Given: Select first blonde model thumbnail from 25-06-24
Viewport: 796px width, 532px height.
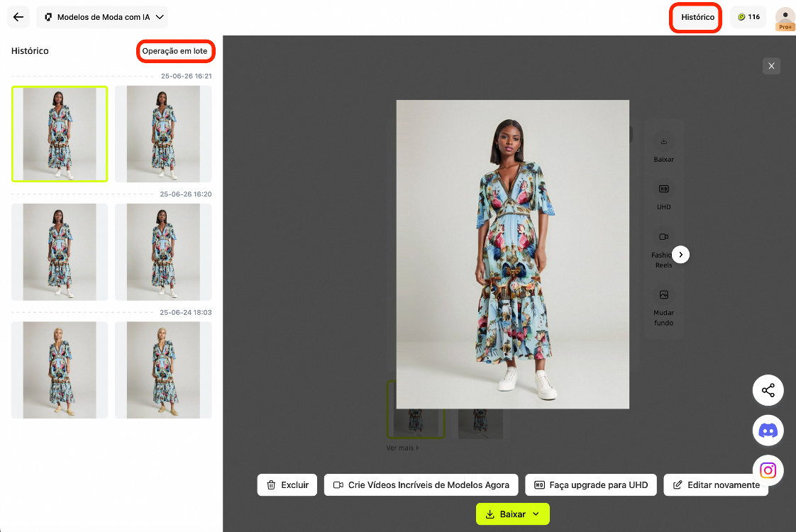Looking at the screenshot, I should (60, 370).
